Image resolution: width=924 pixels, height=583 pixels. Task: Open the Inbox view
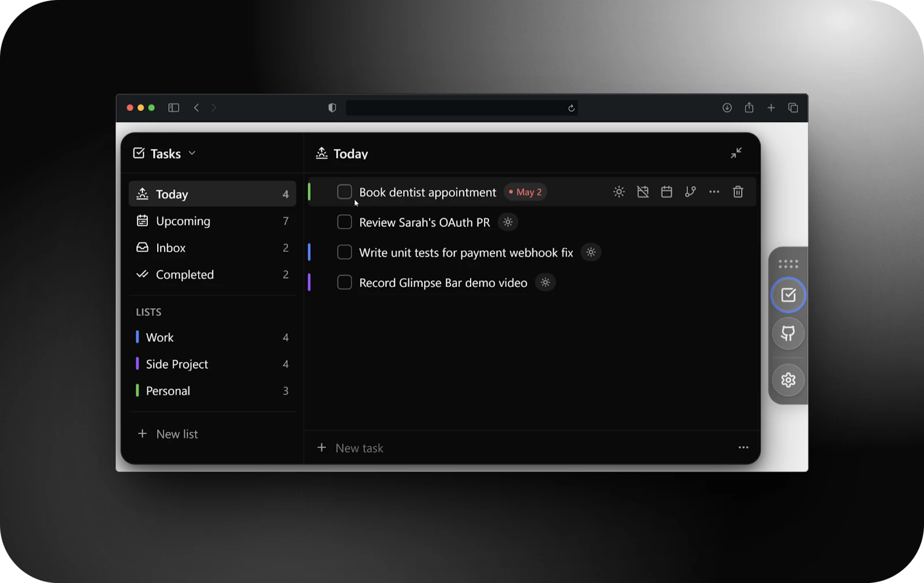(212, 248)
